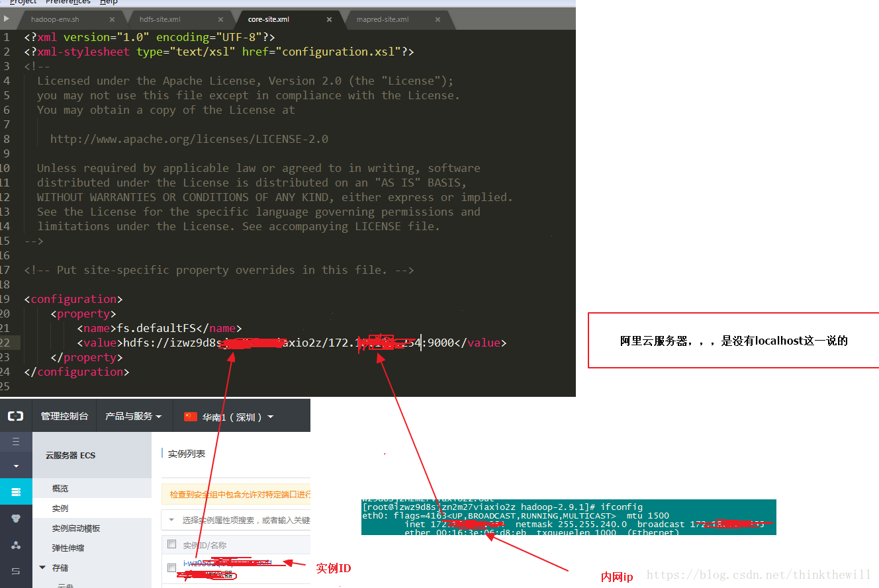Click the security group warning banner text
Image resolution: width=879 pixels, height=588 pixels.
(x=240, y=494)
